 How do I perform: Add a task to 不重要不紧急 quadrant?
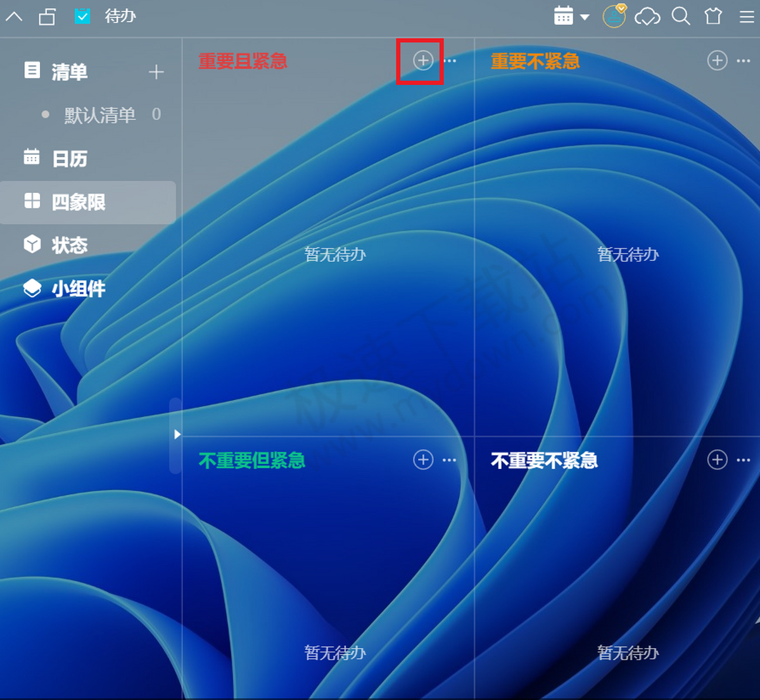pyautogui.click(x=717, y=459)
